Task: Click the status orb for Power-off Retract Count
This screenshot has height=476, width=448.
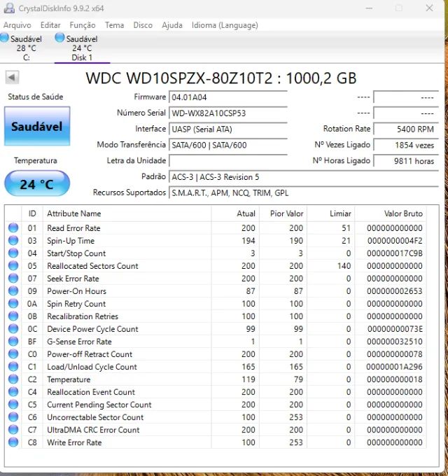Action: [x=13, y=353]
